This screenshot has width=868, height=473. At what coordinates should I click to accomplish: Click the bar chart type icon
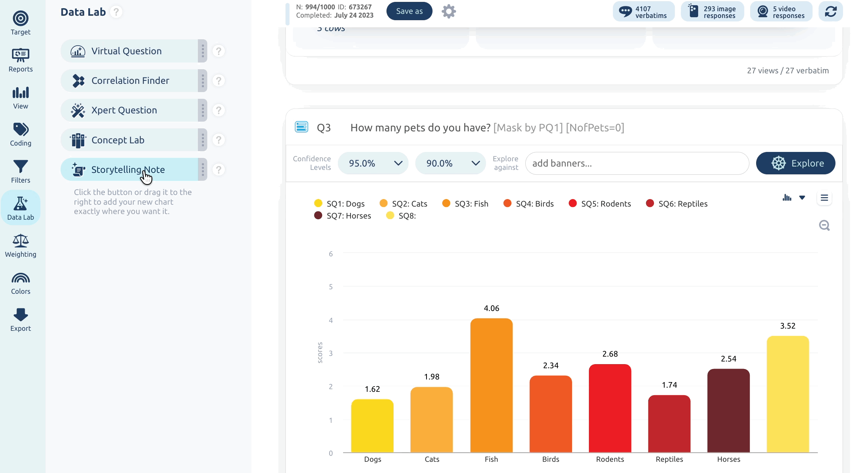click(787, 198)
